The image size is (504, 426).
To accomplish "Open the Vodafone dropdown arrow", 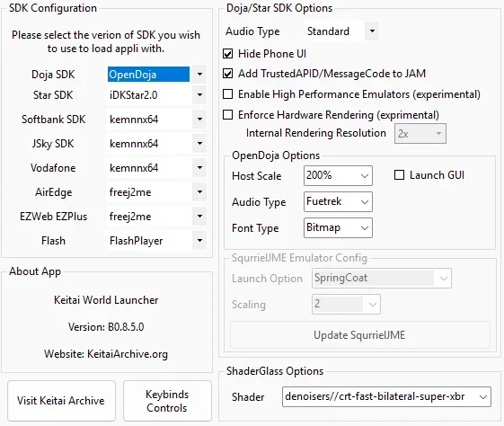I will [x=199, y=168].
